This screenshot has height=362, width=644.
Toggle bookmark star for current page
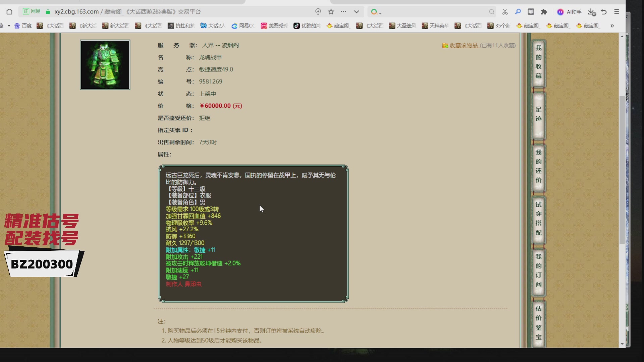(331, 11)
